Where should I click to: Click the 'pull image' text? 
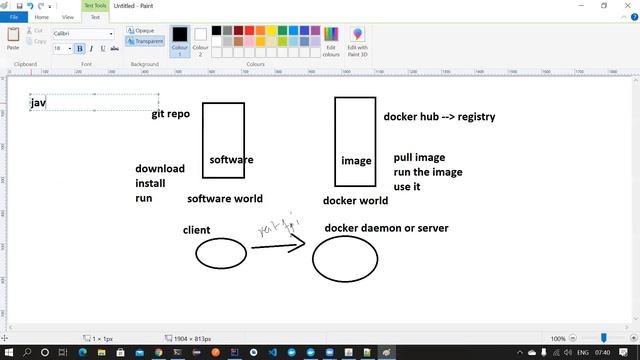click(419, 158)
